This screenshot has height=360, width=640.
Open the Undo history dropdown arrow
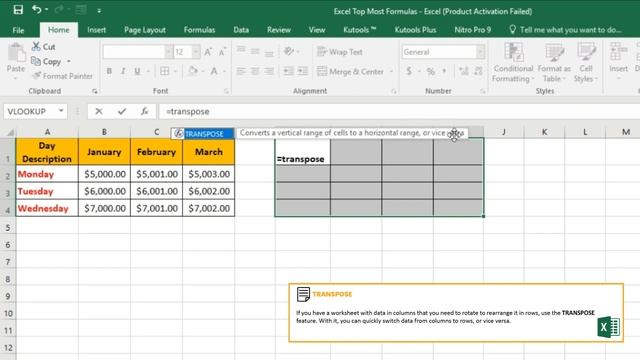(x=47, y=10)
